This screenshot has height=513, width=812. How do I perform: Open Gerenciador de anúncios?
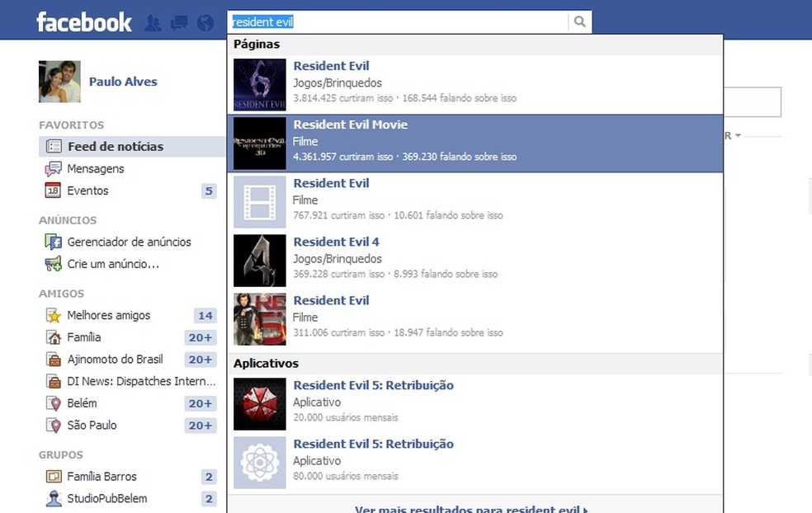pyautogui.click(x=129, y=242)
